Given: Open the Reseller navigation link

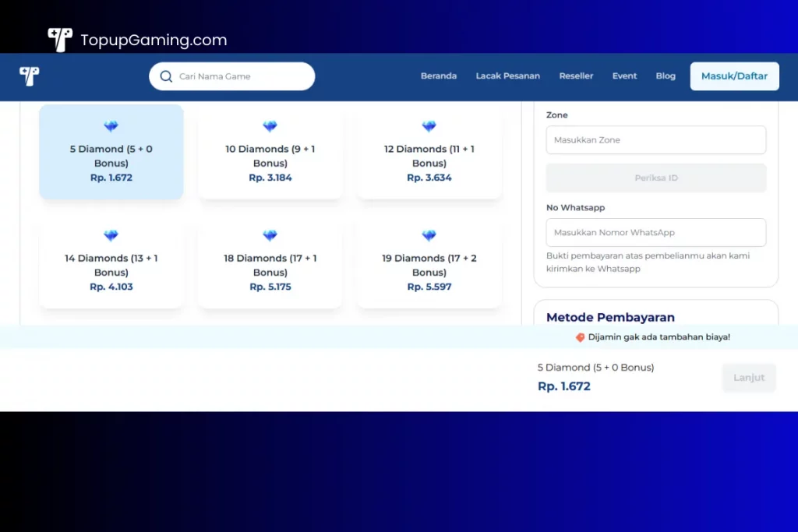Looking at the screenshot, I should pos(576,76).
